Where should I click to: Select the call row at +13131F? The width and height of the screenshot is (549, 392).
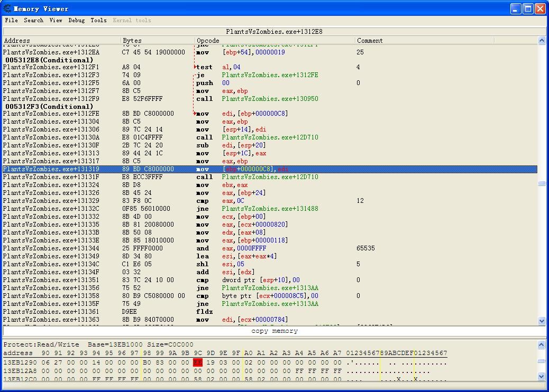click(x=270, y=177)
